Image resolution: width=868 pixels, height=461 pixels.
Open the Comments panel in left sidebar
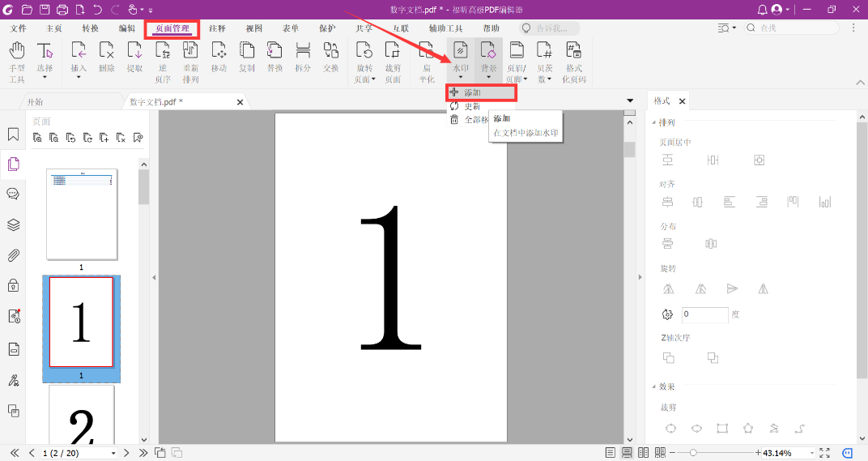tap(13, 194)
